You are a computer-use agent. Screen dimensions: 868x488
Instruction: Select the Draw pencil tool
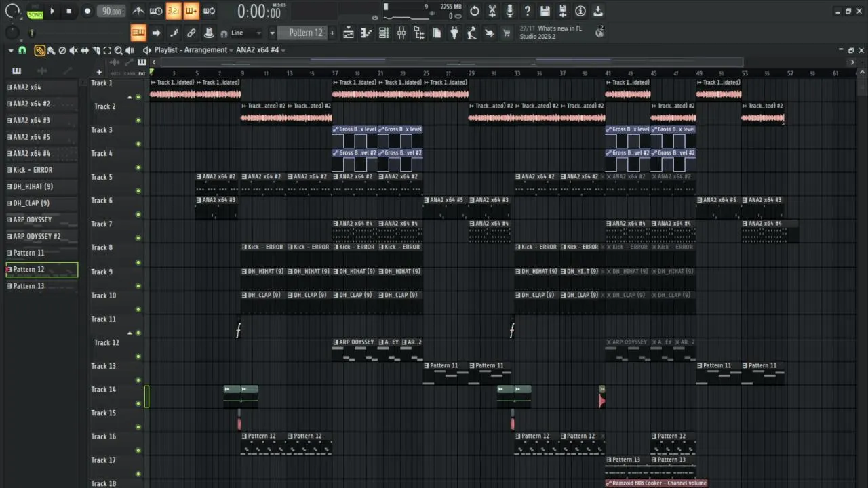pos(40,50)
